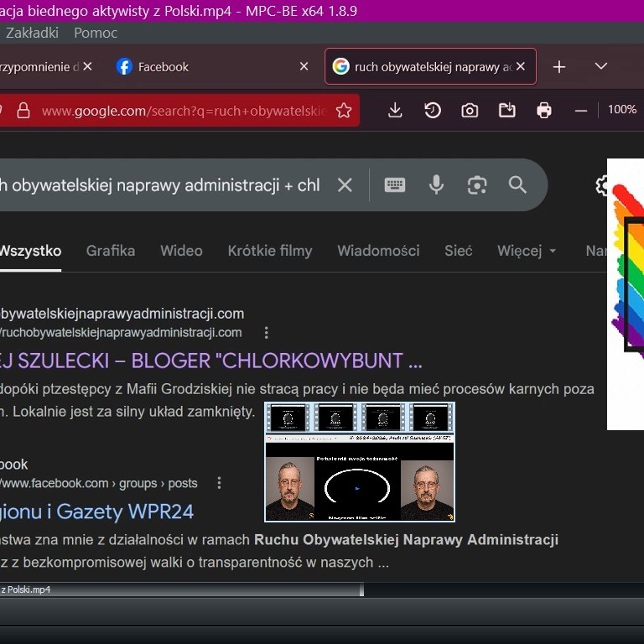Switch to the Facebook browser tab
The image size is (644, 644).
164,67
